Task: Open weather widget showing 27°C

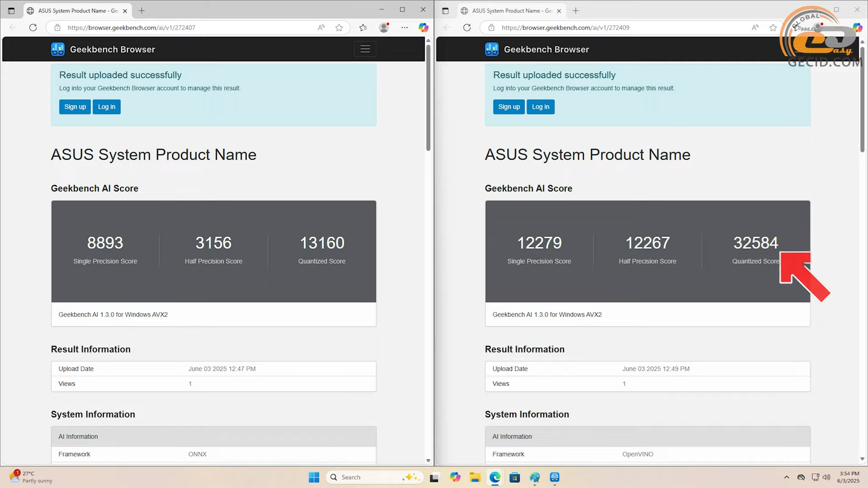Action: tap(31, 477)
